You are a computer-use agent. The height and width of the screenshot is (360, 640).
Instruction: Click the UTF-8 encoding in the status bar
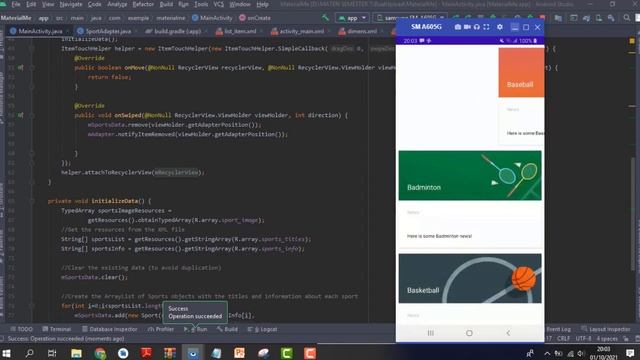583,338
